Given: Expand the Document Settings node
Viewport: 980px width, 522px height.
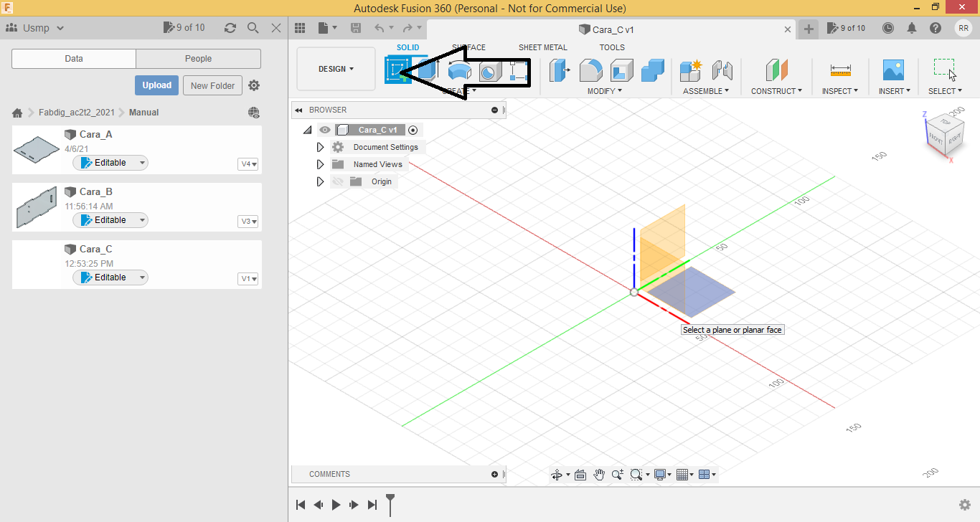Looking at the screenshot, I should (x=321, y=147).
